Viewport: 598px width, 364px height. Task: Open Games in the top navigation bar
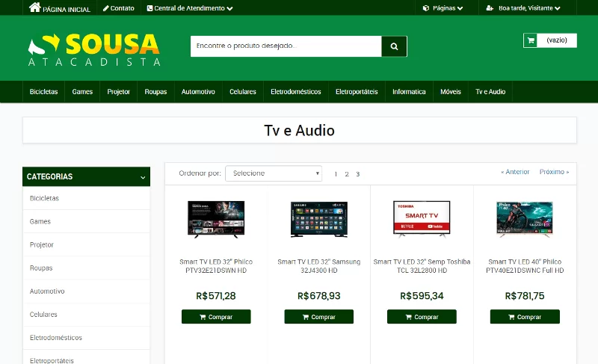point(82,92)
